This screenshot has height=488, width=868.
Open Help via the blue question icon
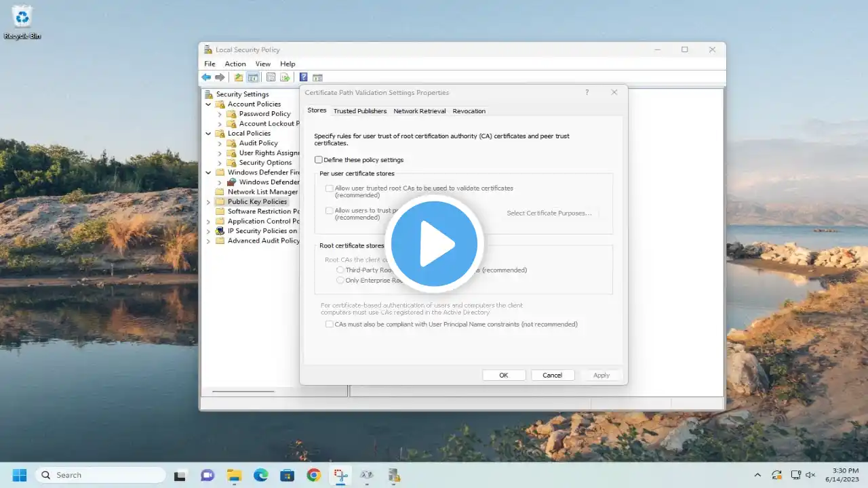303,77
